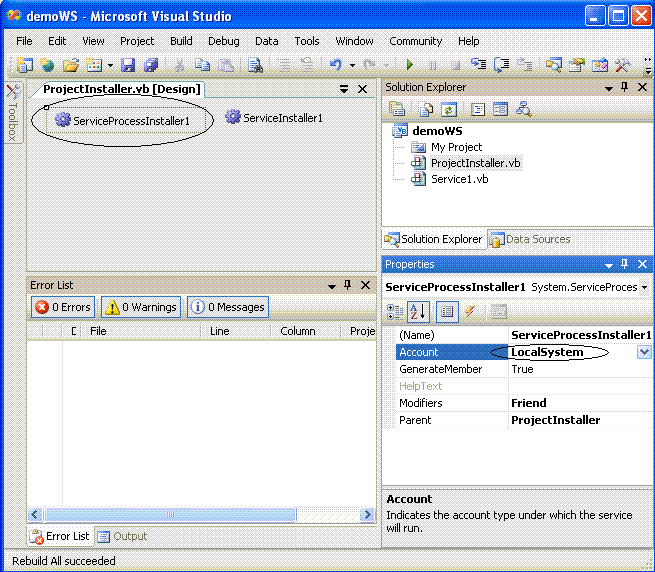
Task: Open the Properties Window toolbar icon
Action: pos(576,65)
